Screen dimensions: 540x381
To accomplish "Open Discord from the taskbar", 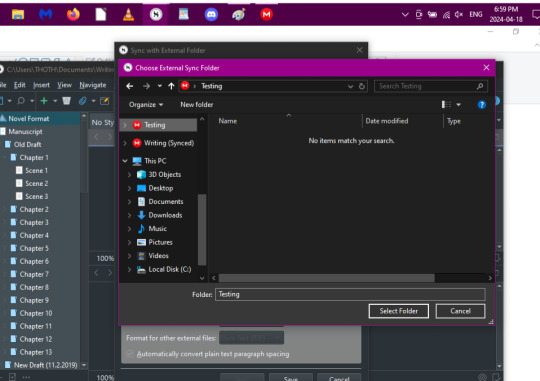I will point(211,14).
